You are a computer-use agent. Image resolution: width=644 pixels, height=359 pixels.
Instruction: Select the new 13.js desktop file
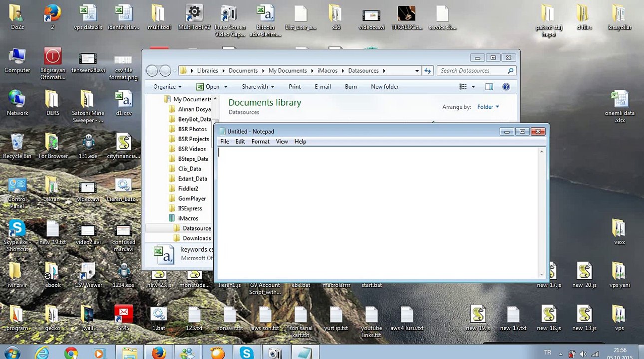pyautogui.click(x=584, y=318)
